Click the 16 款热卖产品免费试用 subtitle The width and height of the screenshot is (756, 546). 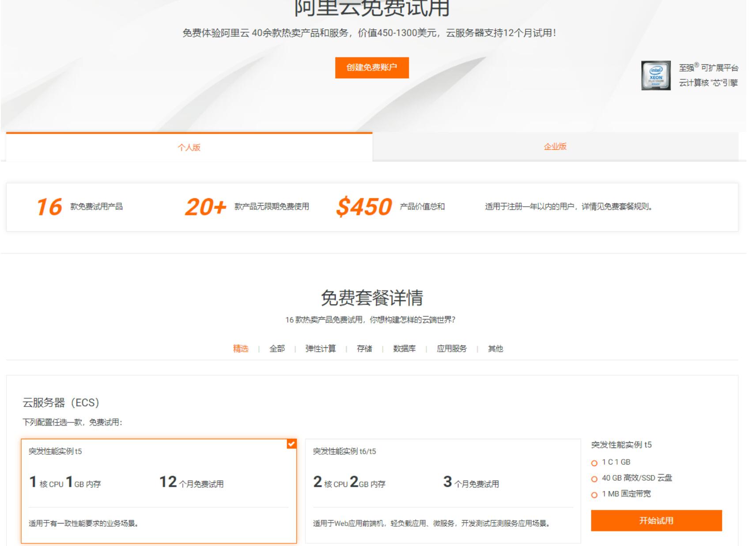point(370,320)
